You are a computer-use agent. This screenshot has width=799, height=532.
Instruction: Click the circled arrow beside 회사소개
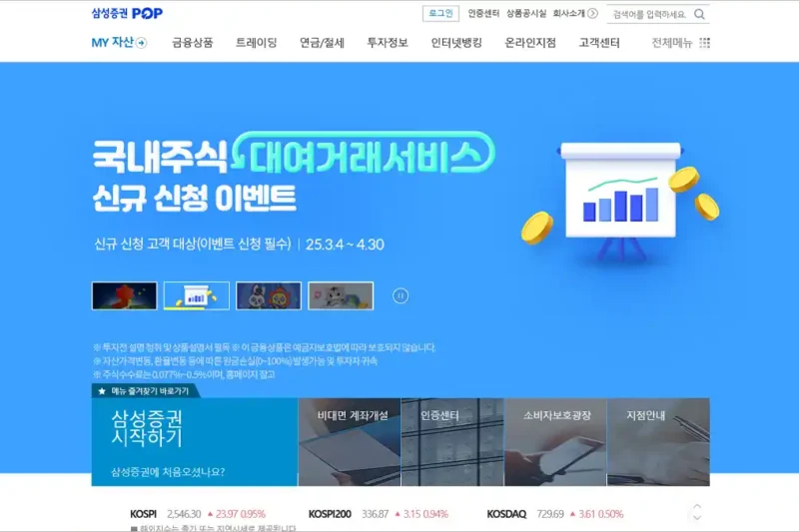pyautogui.click(x=592, y=13)
